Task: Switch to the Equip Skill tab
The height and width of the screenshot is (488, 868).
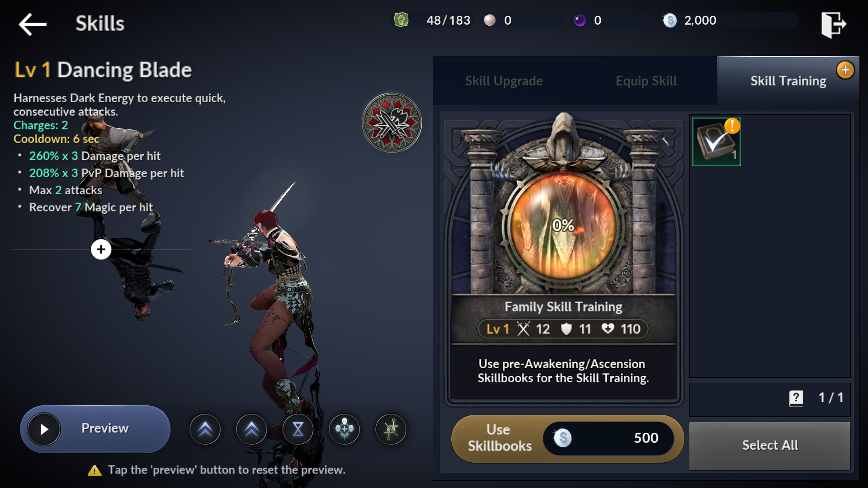Action: point(646,81)
